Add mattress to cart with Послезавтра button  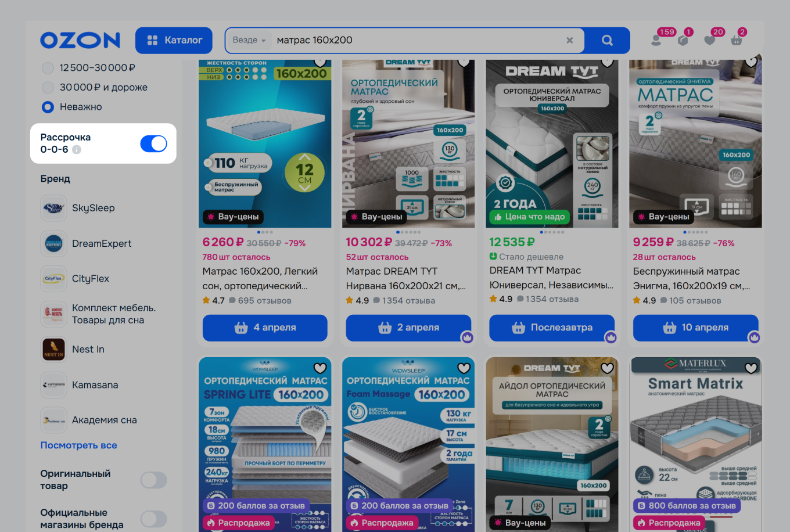pyautogui.click(x=552, y=328)
